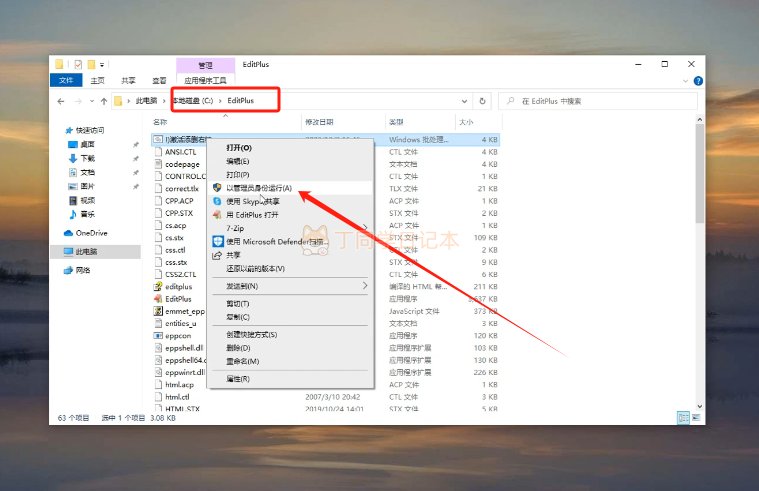
Task: Click the editplus help file icon
Action: [158, 287]
